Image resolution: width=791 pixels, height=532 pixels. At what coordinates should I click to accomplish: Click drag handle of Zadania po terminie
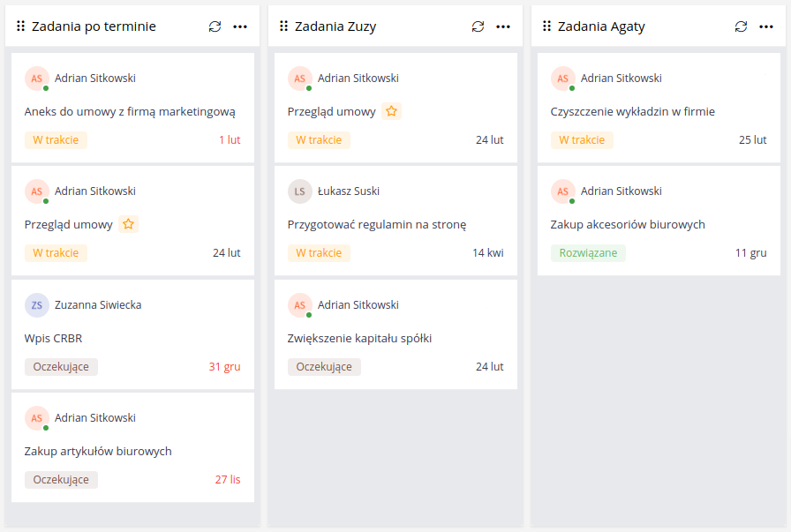point(21,26)
